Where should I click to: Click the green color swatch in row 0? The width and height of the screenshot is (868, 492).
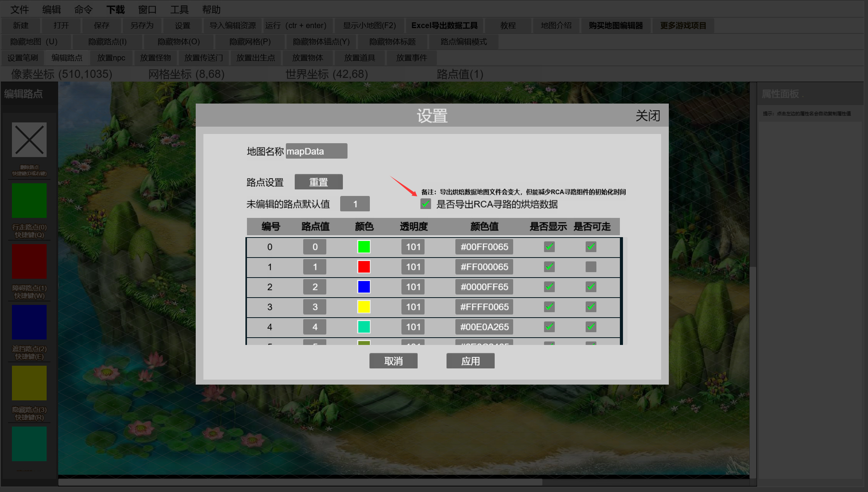364,247
